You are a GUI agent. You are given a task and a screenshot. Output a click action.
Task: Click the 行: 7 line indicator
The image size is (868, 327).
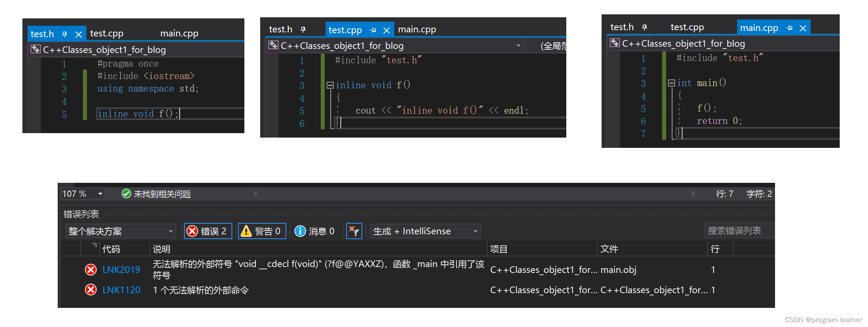[725, 194]
